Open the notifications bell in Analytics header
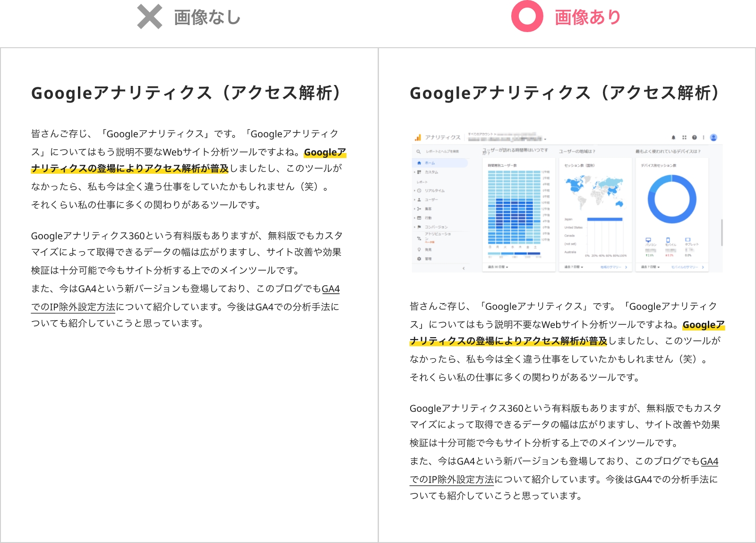756x543 pixels. [x=673, y=137]
